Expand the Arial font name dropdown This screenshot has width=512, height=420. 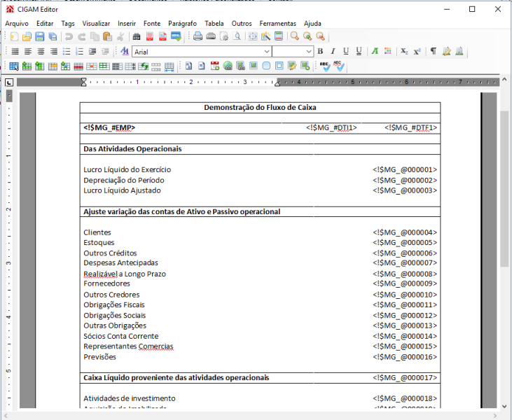267,52
